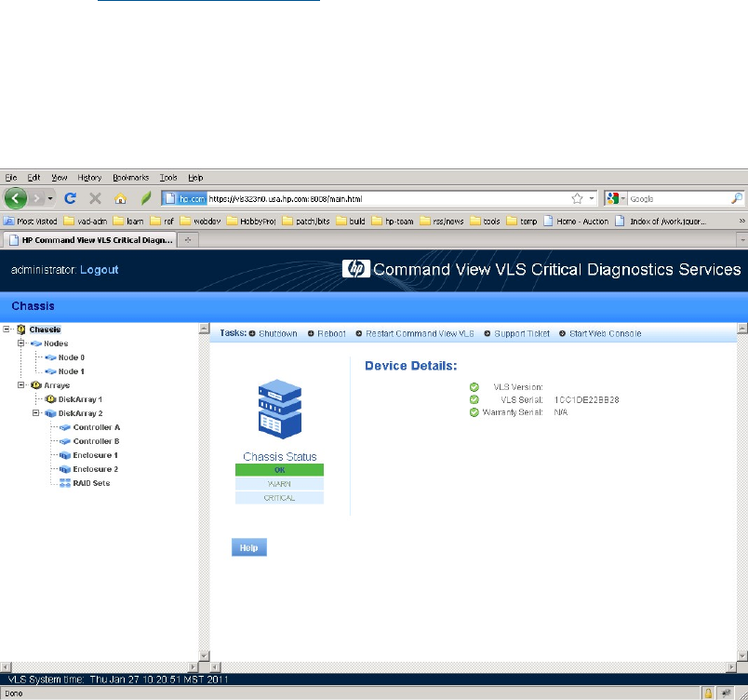Collapse the Nodes tree branch
This screenshot has height=700, width=748.
[x=21, y=343]
